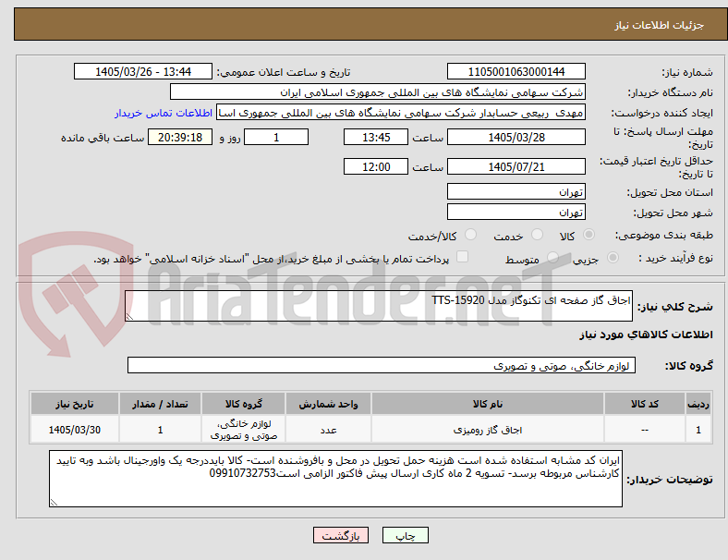Click the شرح کلی نیاز label

(674, 307)
